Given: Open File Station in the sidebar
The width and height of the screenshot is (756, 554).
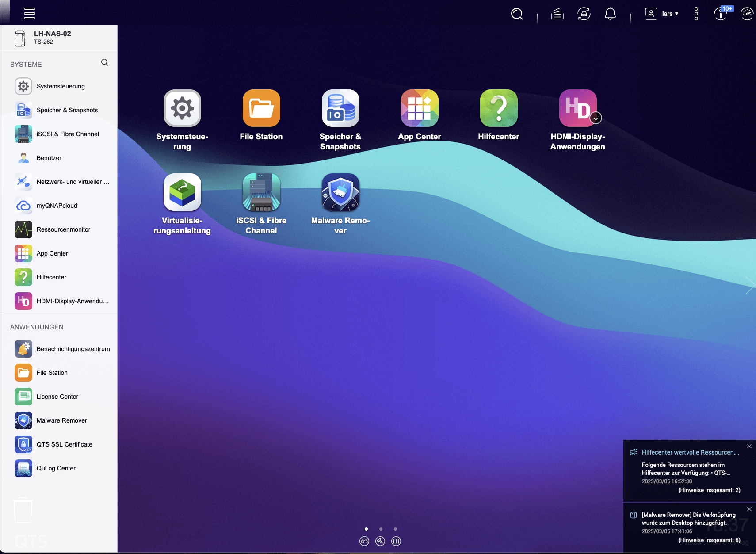Looking at the screenshot, I should point(59,373).
